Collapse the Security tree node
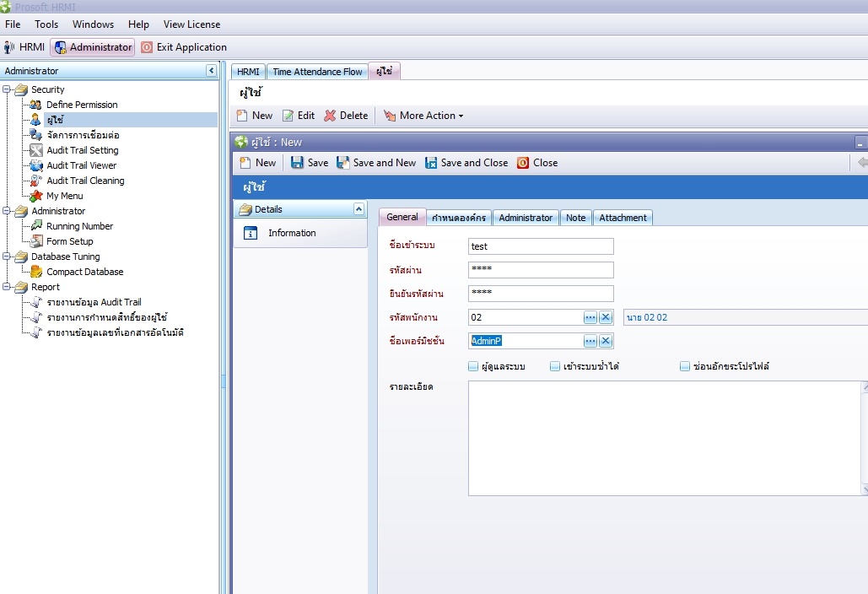868x594 pixels. point(6,89)
